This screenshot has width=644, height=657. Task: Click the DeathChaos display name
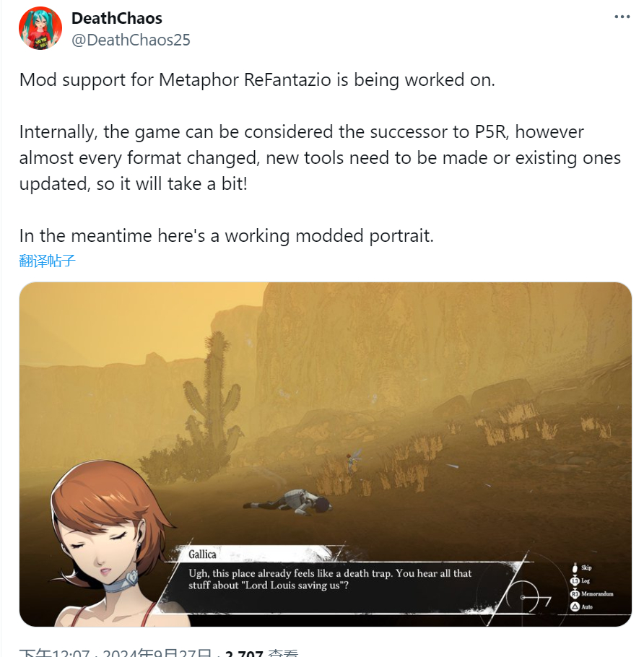(x=116, y=18)
